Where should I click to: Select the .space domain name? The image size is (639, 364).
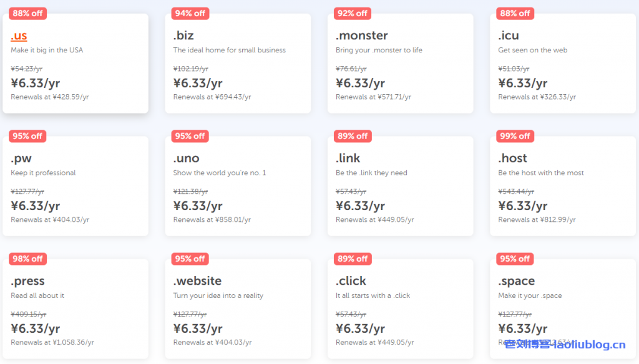[516, 281]
